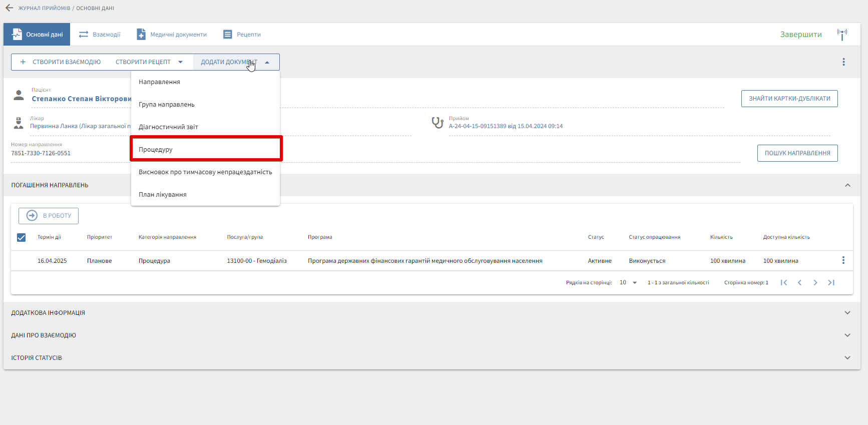Click the back arrow to reception journal
This screenshot has width=868, height=425.
9,8
